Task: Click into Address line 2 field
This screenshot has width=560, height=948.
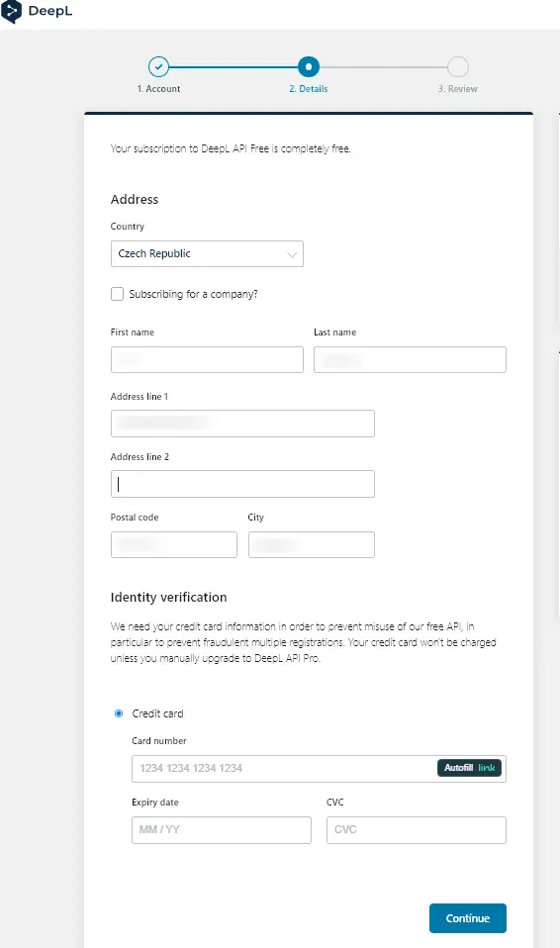Action: point(242,484)
